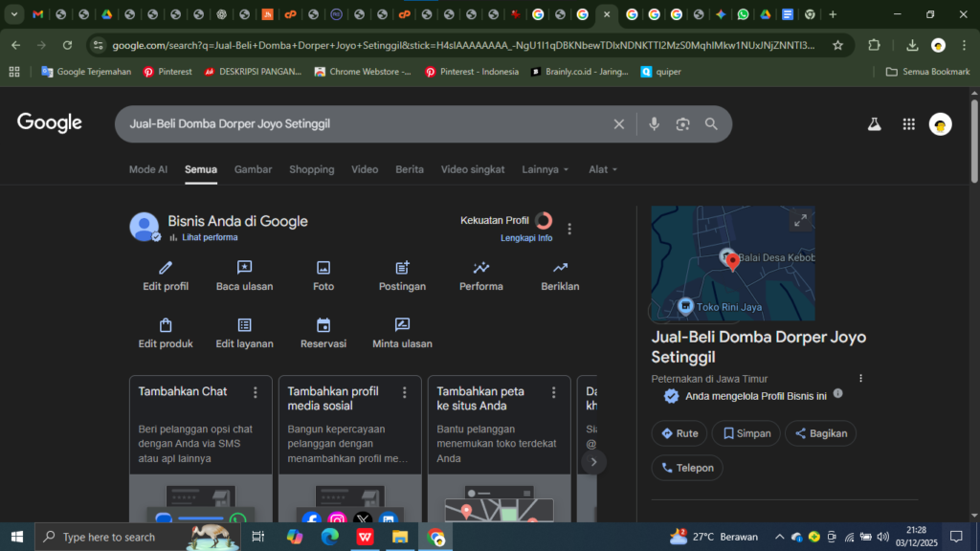The height and width of the screenshot is (551, 980).
Task: Search by image with the Lens icon
Action: (x=682, y=124)
